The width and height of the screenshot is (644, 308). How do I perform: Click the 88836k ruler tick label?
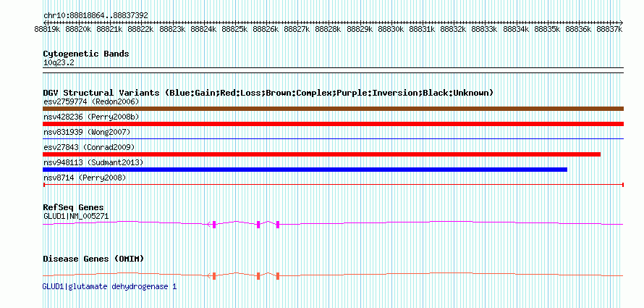[x=578, y=29]
